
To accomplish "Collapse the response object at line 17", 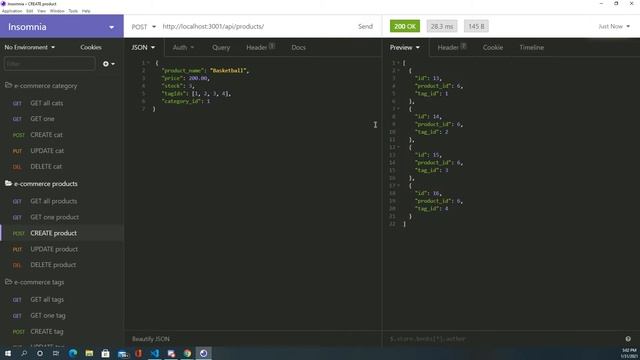I will (x=398, y=186).
